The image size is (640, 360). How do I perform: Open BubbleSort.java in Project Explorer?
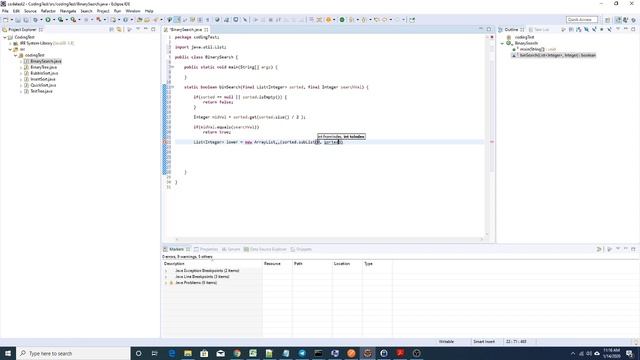(44, 73)
